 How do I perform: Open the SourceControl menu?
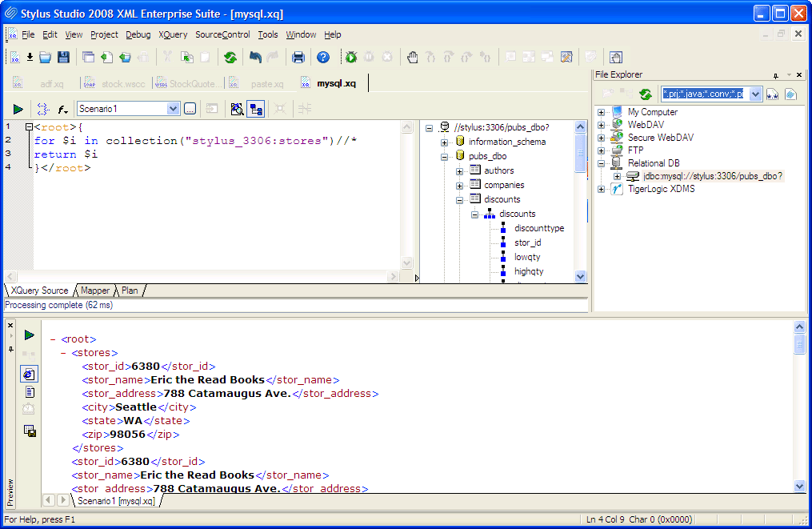pos(222,34)
